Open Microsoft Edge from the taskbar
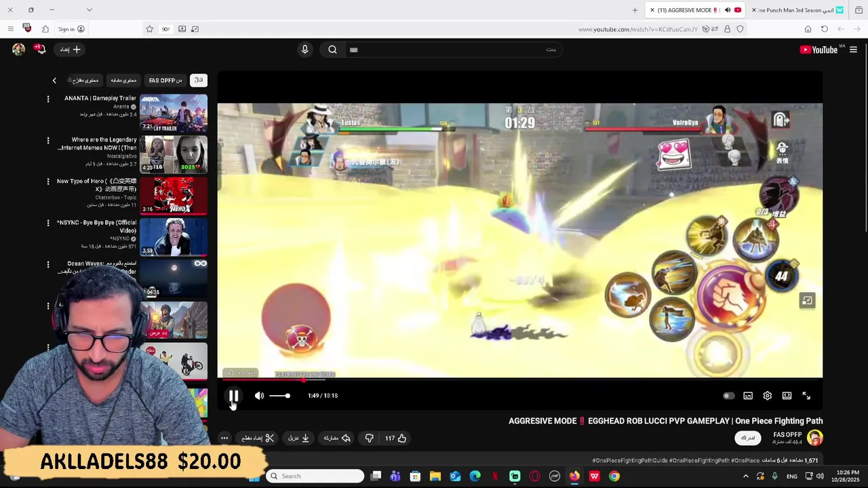Viewport: 868px width, 488px height. coord(475,476)
